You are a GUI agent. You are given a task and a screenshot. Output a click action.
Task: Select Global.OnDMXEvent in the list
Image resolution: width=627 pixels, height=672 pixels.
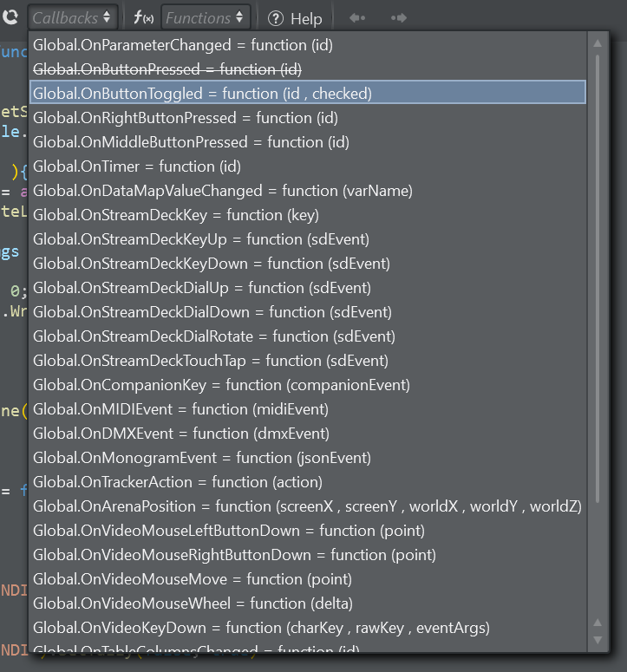(x=181, y=433)
